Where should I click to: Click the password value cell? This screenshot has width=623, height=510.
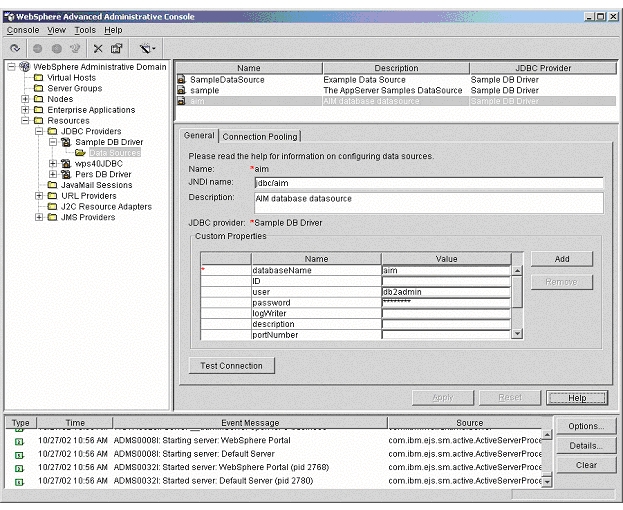446,303
